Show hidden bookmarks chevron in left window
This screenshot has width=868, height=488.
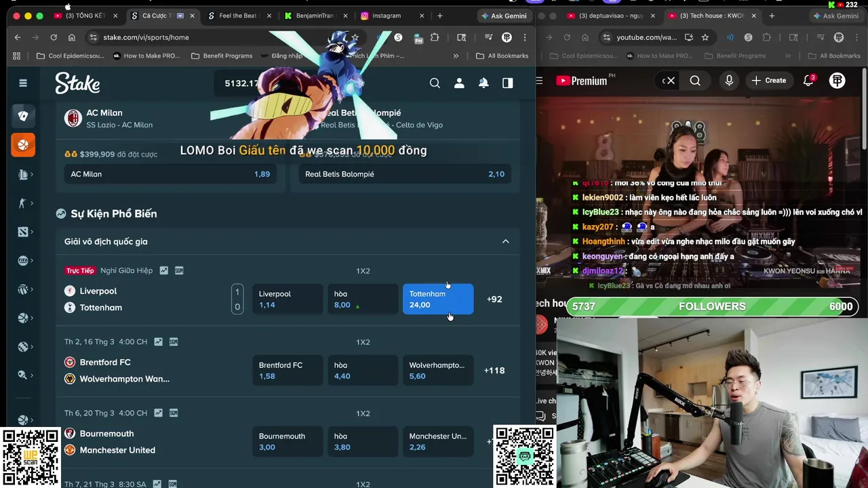click(456, 56)
